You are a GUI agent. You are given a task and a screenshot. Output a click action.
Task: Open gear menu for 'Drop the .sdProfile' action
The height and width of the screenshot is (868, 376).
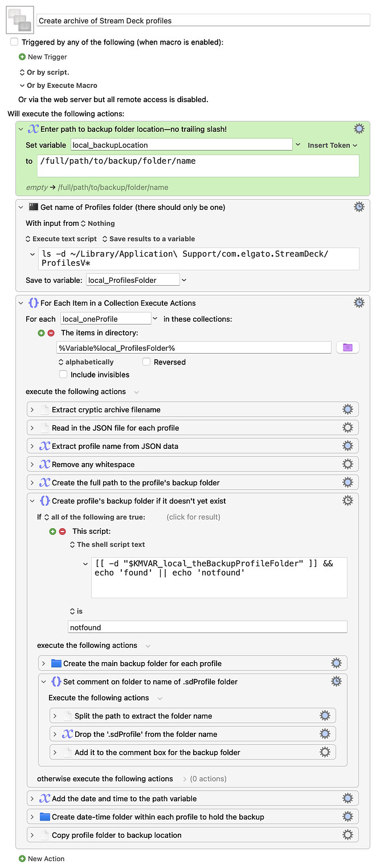click(x=325, y=734)
